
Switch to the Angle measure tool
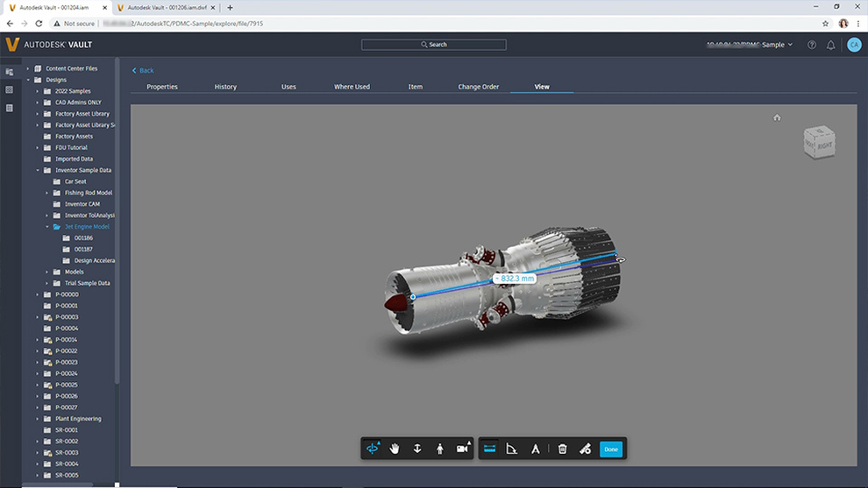(x=512, y=449)
